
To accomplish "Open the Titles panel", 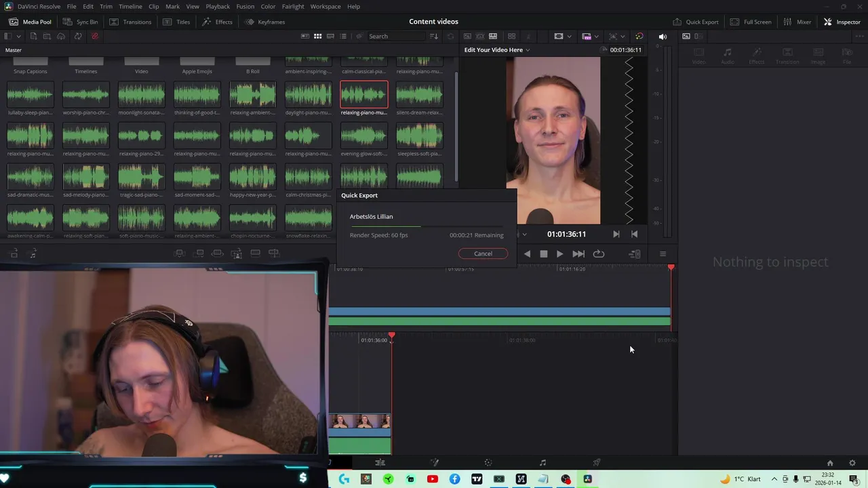I will [176, 22].
